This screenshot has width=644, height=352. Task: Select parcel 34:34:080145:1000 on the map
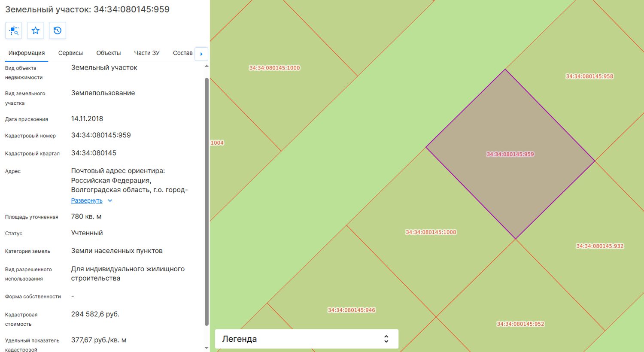click(275, 68)
